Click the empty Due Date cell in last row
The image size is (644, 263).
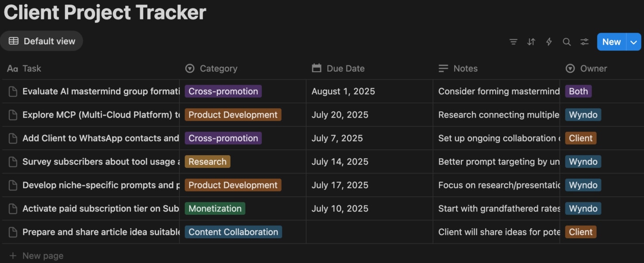(x=369, y=232)
